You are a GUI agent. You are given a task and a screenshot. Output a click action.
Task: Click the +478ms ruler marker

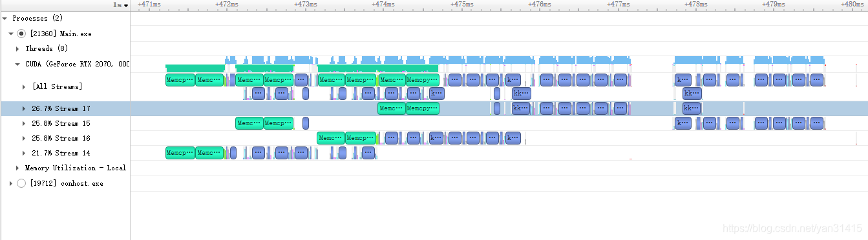tap(696, 4)
